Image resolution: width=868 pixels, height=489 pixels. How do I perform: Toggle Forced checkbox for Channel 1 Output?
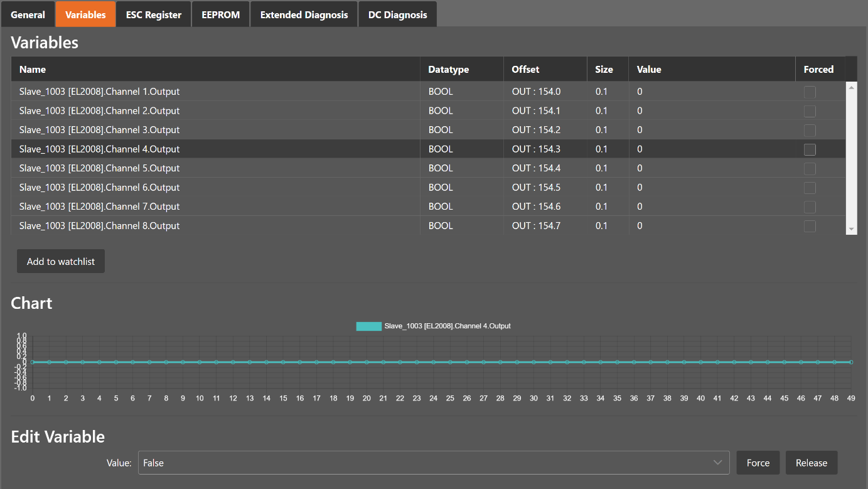pos(810,92)
